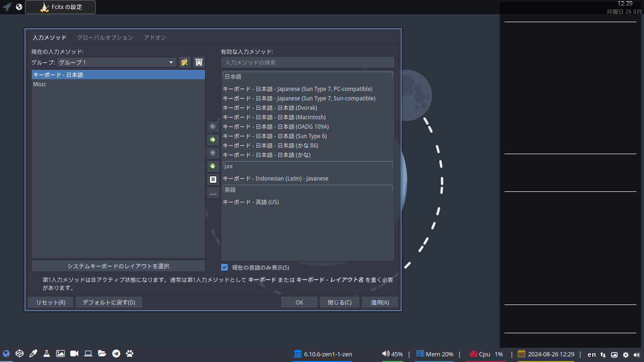Click the network transfer arrows tray icon
Image resolution: width=644 pixels, height=362 pixels.
point(603,354)
